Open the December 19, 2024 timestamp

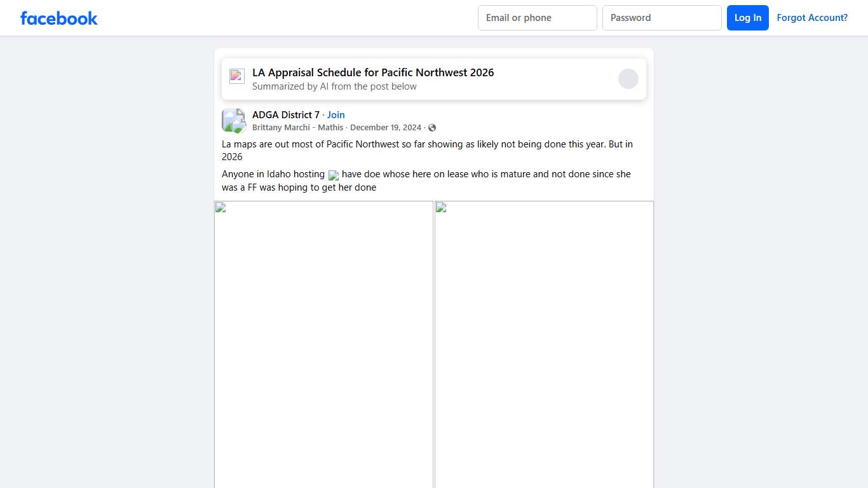tap(386, 128)
